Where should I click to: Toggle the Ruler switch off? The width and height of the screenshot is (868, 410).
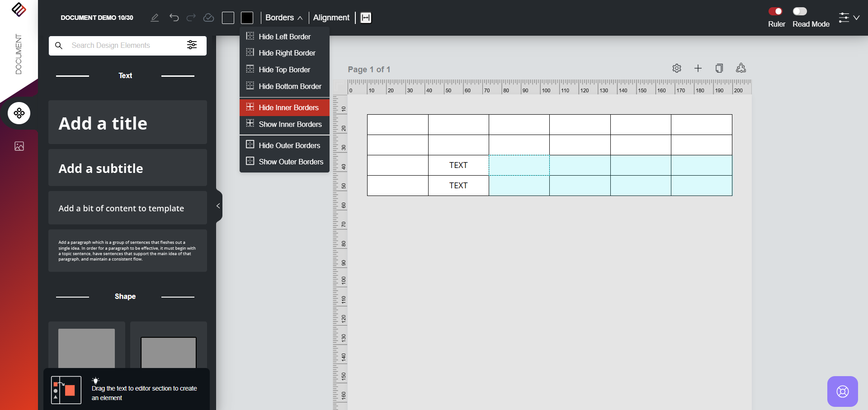(776, 11)
